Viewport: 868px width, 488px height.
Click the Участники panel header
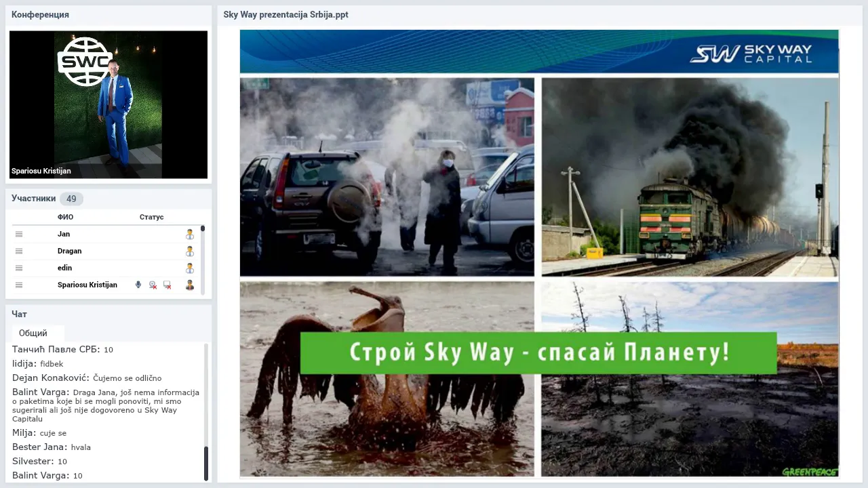[x=33, y=199]
